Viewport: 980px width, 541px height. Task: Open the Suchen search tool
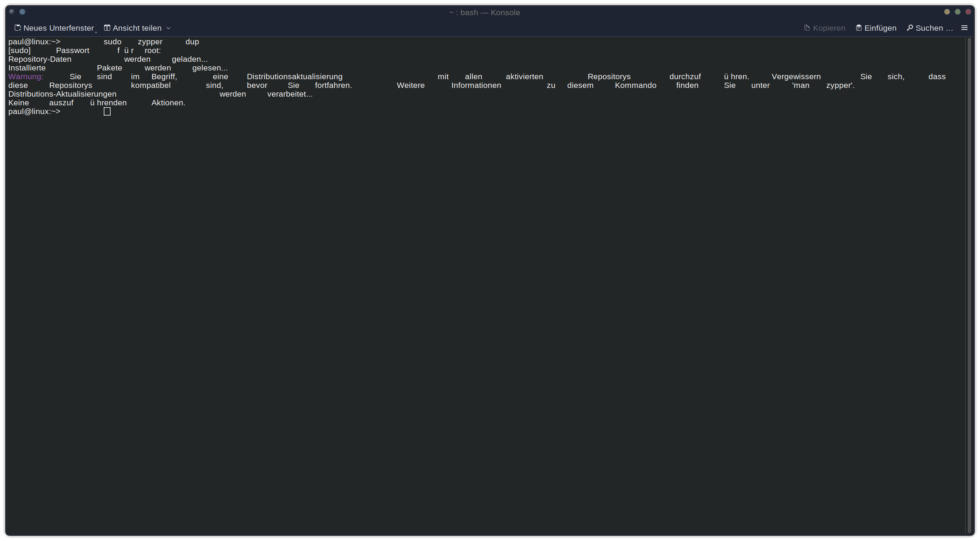[x=930, y=28]
